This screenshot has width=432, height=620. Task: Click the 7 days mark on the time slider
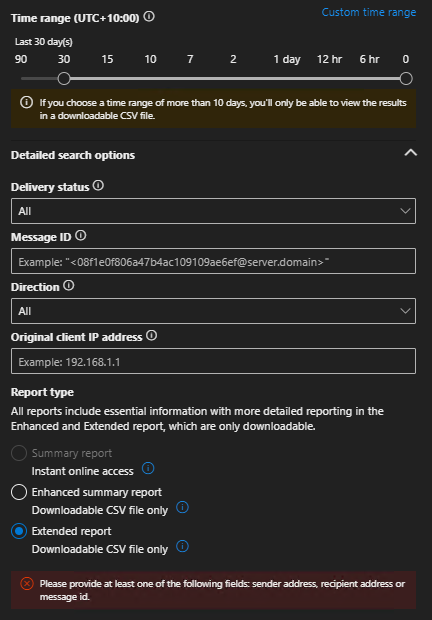pos(190,59)
